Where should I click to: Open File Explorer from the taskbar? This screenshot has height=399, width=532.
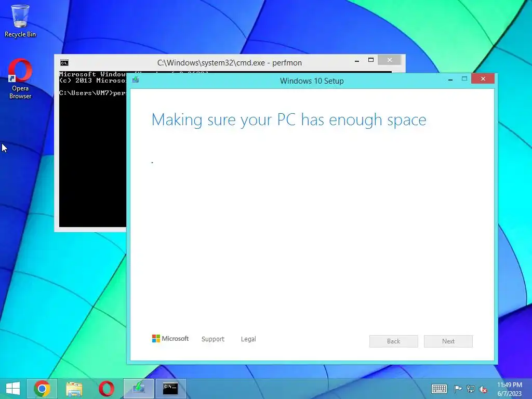click(74, 389)
